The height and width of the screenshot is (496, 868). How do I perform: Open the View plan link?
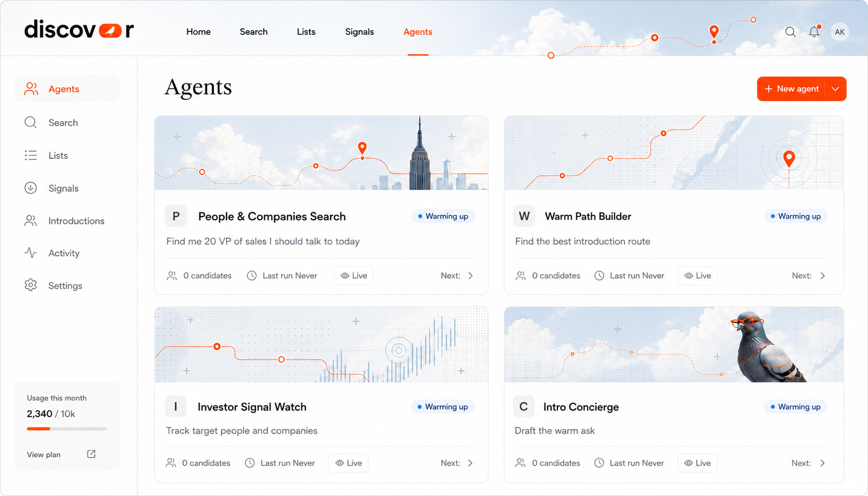point(43,455)
